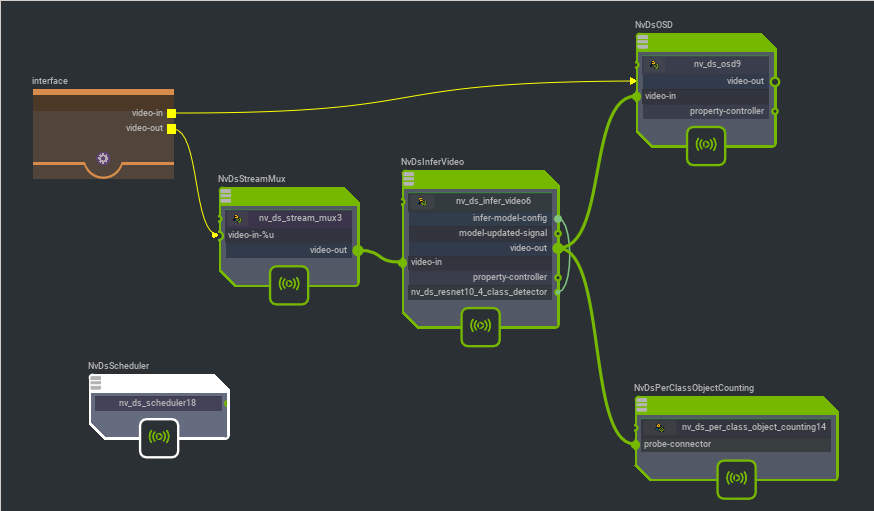The width and height of the screenshot is (874, 511).
Task: Click the property-controller port of NvDsOSD node
Action: (x=775, y=111)
